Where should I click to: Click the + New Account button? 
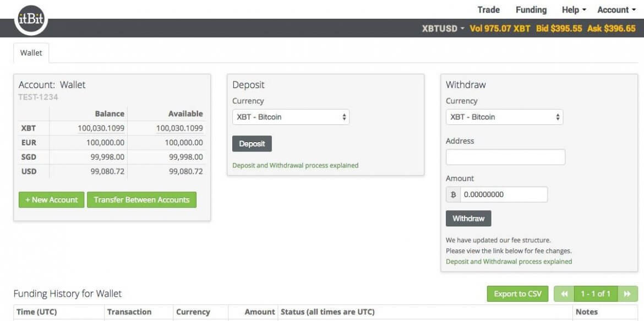(51, 199)
